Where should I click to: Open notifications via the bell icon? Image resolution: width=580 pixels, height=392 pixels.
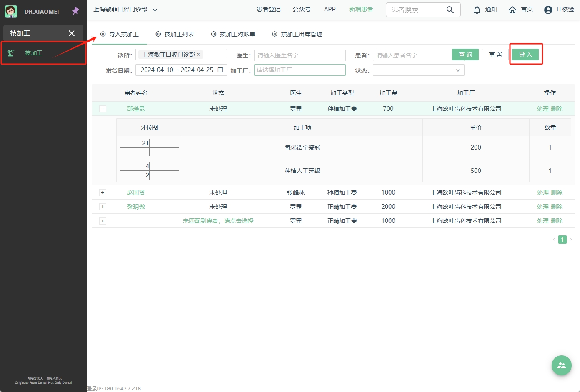pyautogui.click(x=477, y=10)
